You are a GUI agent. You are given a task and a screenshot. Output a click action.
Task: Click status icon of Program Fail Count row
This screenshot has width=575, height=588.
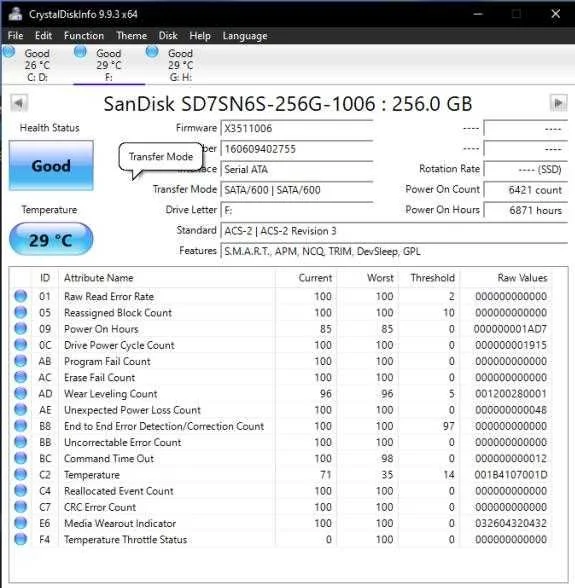21,361
